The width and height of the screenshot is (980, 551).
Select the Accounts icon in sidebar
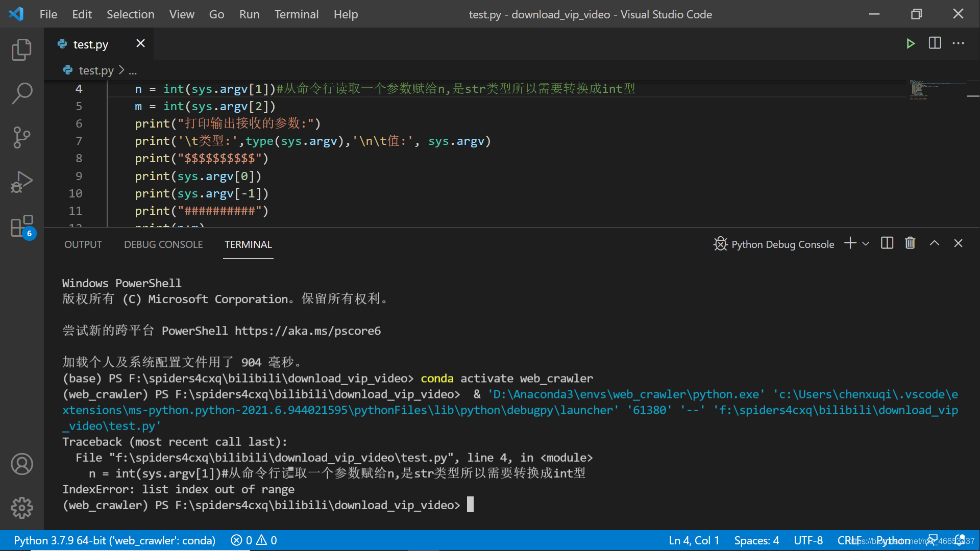20,464
